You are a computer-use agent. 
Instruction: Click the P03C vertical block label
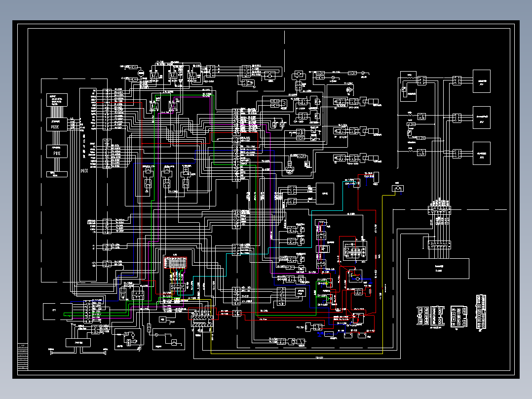click(x=84, y=171)
